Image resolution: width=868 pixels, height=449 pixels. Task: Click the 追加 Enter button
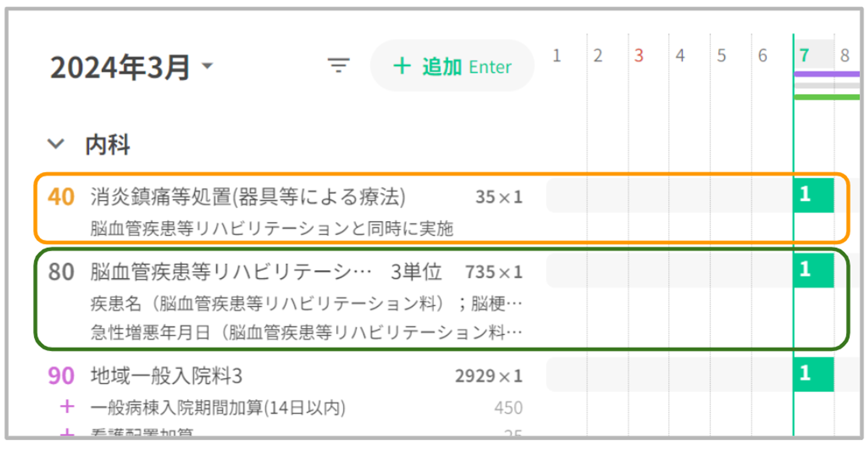[x=452, y=66]
